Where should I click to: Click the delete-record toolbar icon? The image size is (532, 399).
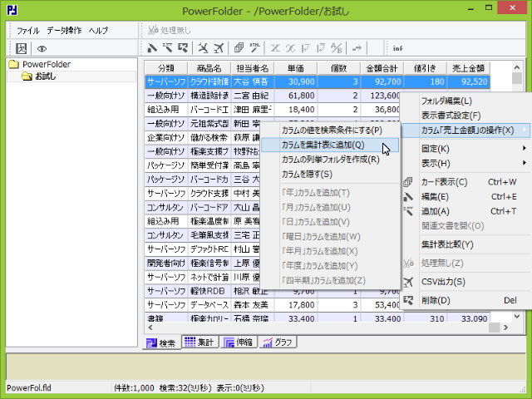(183, 48)
